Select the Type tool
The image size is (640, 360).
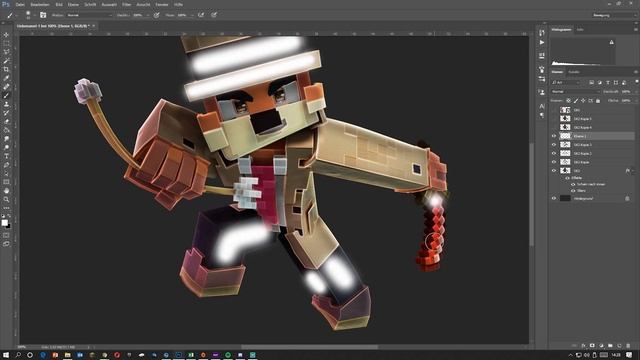pyautogui.click(x=6, y=156)
